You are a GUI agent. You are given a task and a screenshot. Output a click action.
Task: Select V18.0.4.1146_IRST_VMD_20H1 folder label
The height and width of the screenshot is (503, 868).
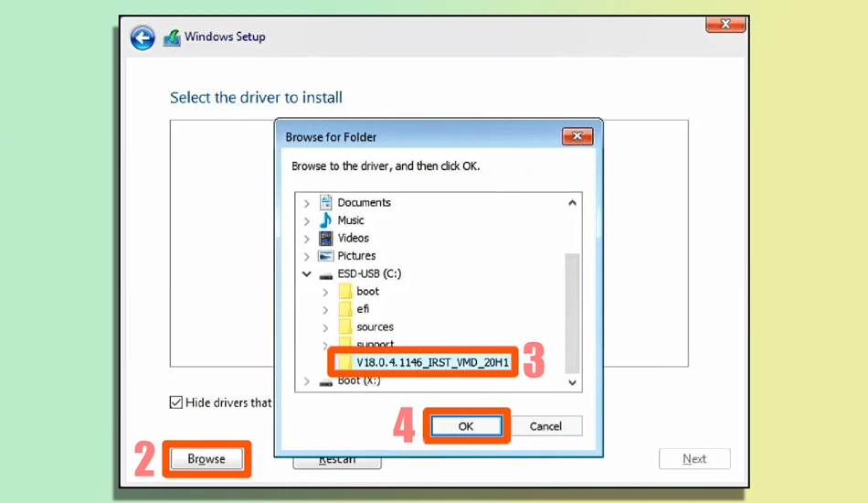pos(432,362)
